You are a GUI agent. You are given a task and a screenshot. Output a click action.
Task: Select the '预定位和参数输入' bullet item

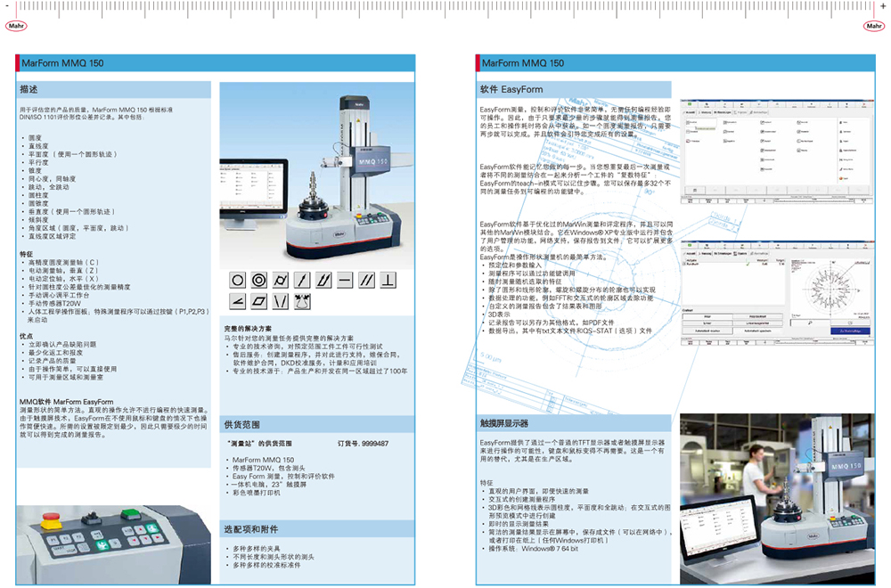pyautogui.click(x=515, y=265)
